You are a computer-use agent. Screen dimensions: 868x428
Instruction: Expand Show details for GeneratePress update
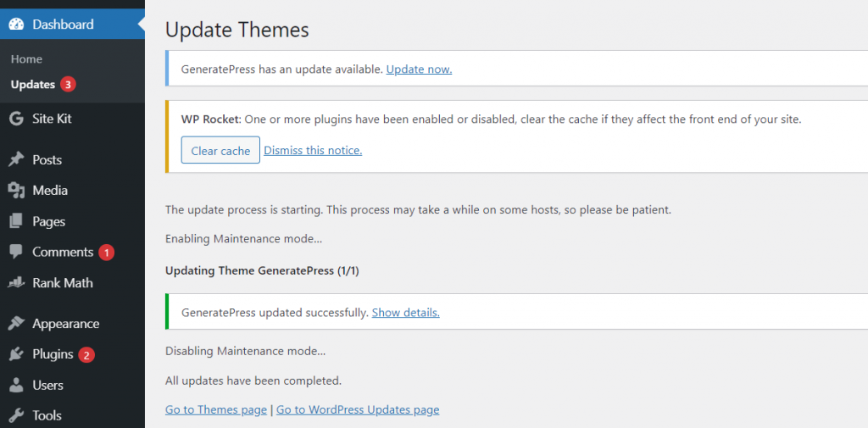click(406, 313)
